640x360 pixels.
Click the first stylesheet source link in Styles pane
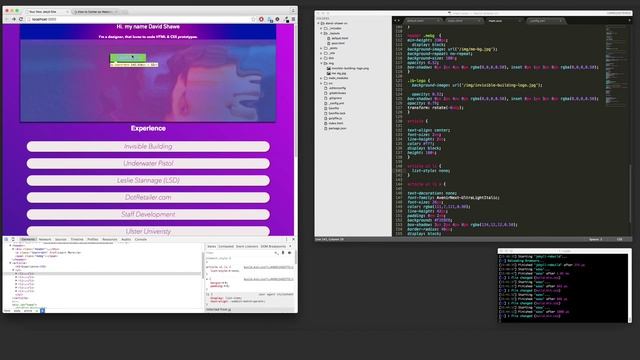[x=269, y=267]
